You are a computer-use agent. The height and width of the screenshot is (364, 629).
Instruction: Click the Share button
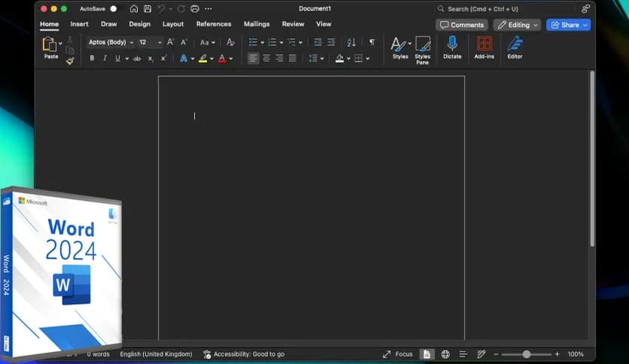(x=568, y=25)
